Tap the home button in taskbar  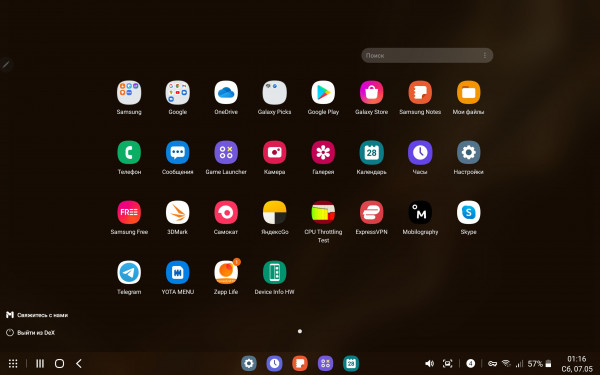pos(59,364)
